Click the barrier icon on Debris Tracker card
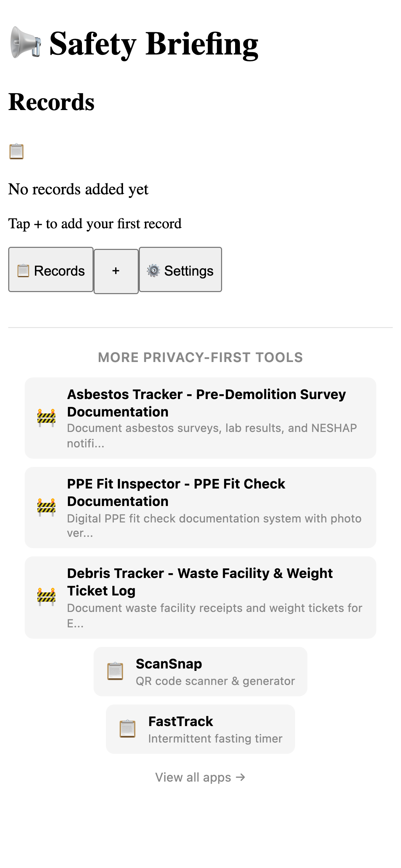401x868 pixels. point(46,595)
